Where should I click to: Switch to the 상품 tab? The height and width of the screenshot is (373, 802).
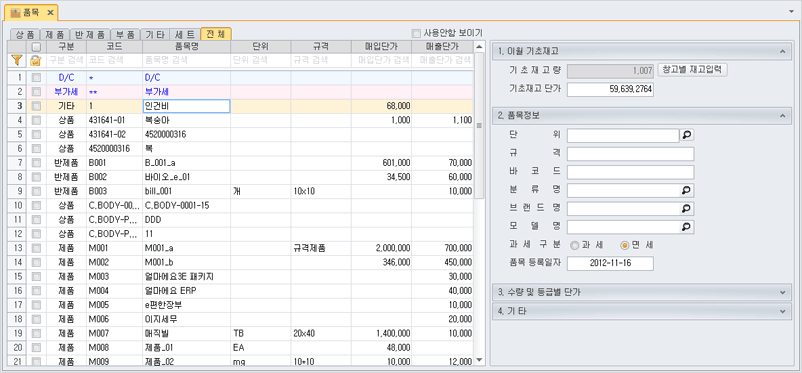pos(25,34)
